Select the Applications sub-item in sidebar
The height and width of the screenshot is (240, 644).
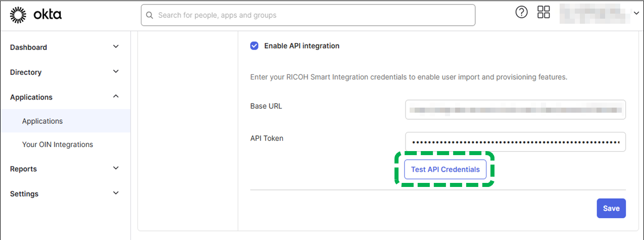[x=42, y=121]
